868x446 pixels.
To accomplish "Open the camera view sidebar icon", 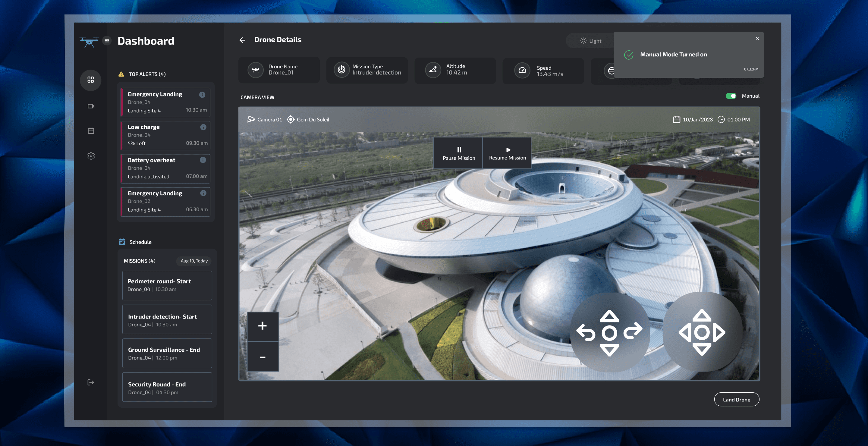I will click(91, 106).
